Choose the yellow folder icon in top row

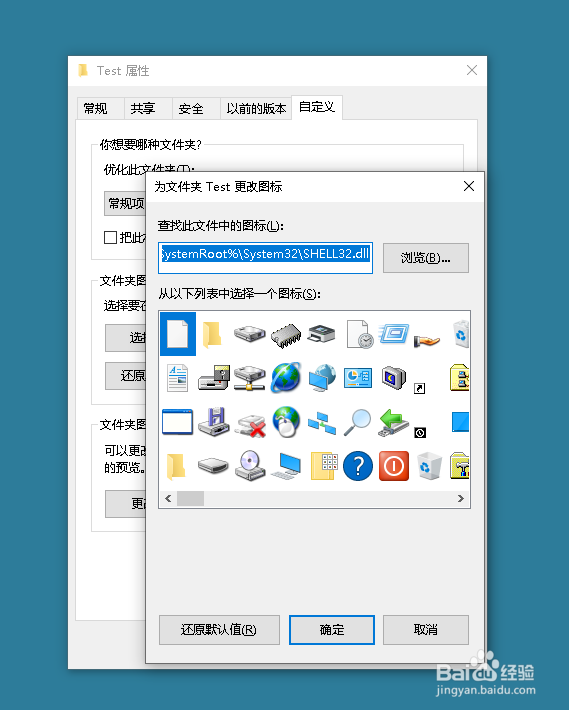coord(211,335)
